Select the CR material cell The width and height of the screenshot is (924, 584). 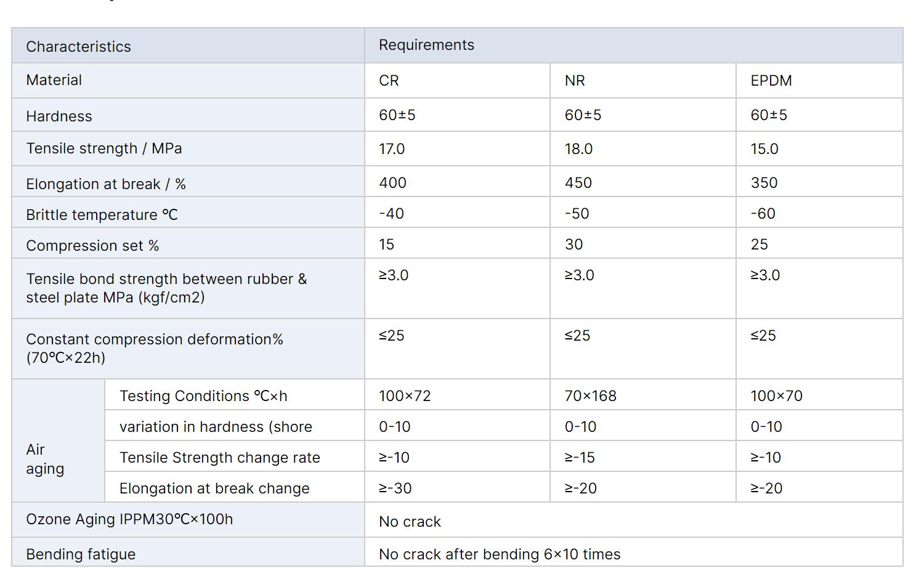pyautogui.click(x=389, y=81)
